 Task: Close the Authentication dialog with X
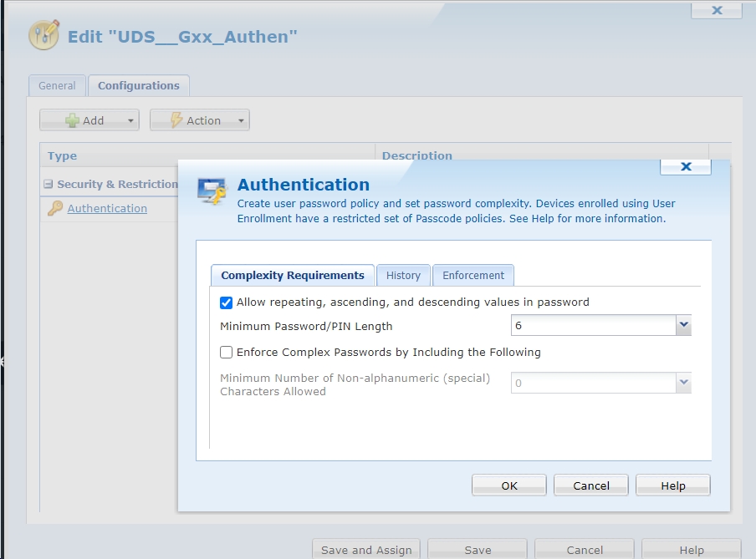pyautogui.click(x=685, y=166)
